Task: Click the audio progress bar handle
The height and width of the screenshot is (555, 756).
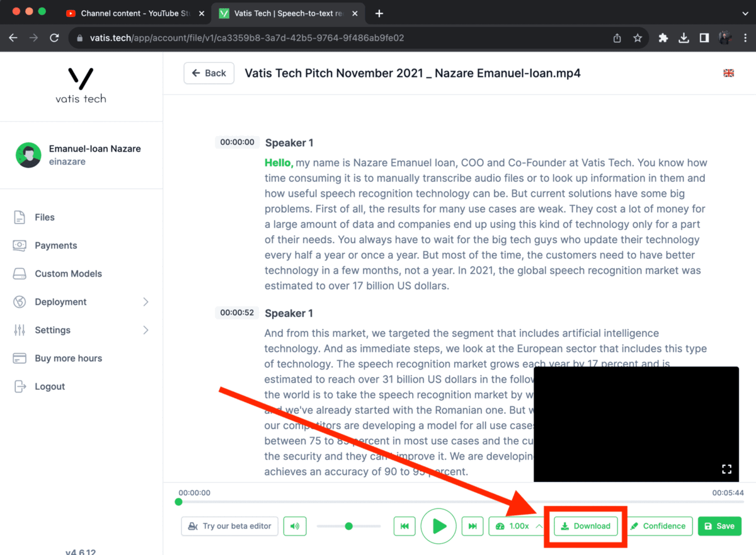Action: (179, 502)
